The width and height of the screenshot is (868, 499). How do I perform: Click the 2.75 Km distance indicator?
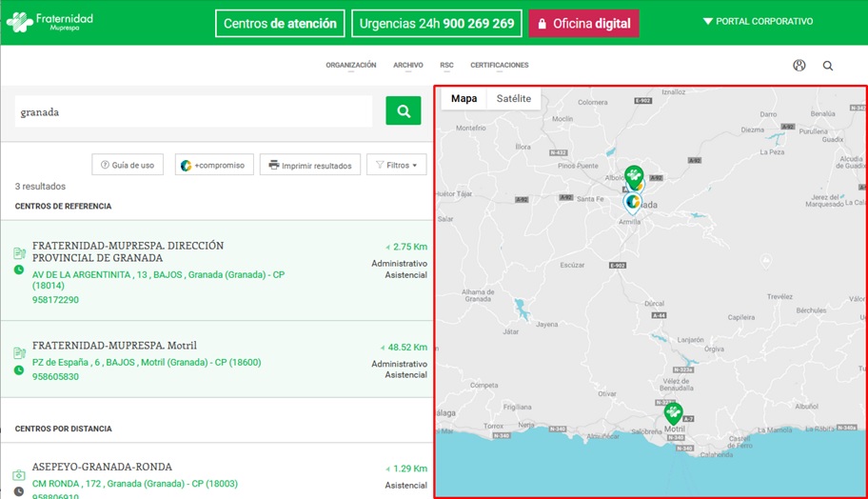pos(406,247)
